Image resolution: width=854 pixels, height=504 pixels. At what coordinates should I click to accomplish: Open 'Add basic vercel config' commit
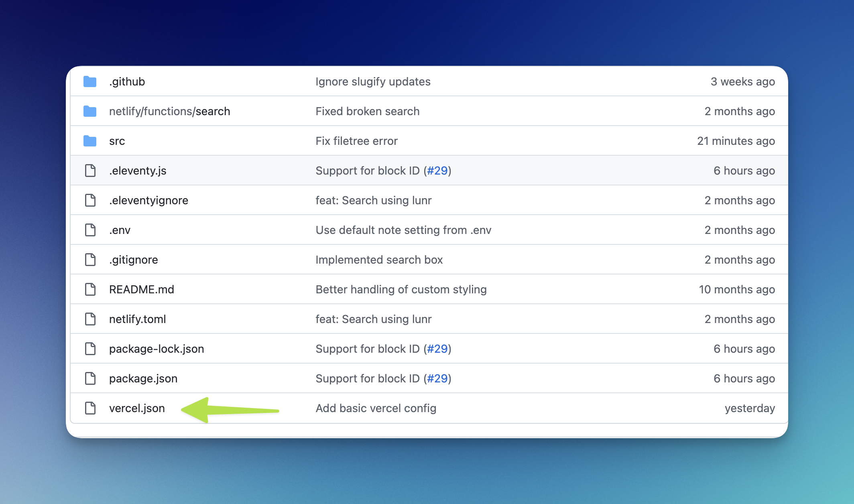(x=376, y=408)
